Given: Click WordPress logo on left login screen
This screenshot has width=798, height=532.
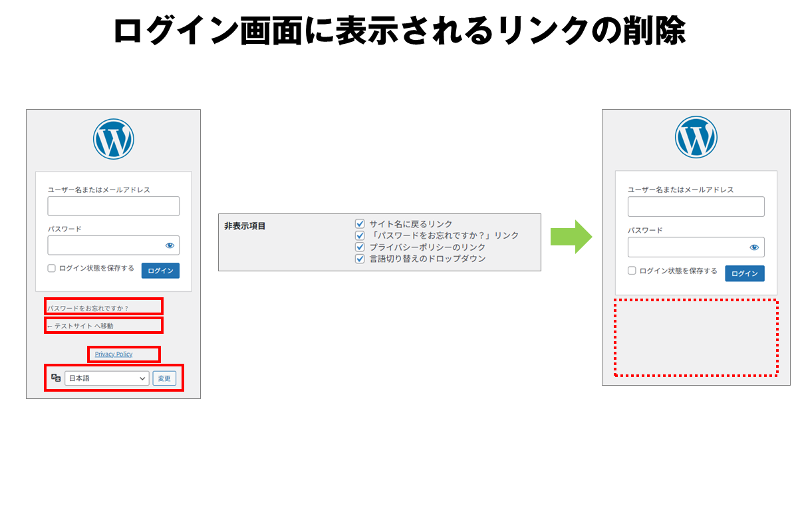Looking at the screenshot, I should point(114,139).
